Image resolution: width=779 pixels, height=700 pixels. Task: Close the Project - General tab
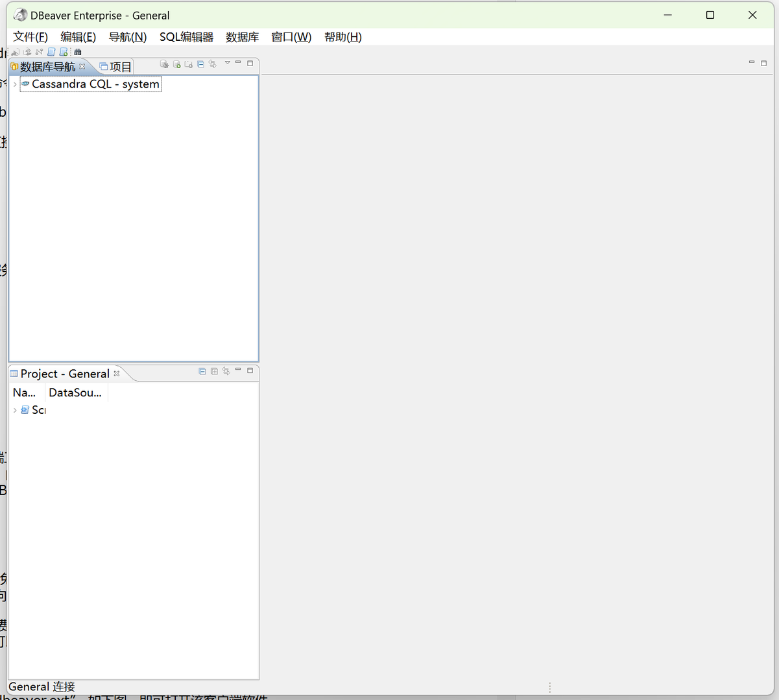click(117, 373)
